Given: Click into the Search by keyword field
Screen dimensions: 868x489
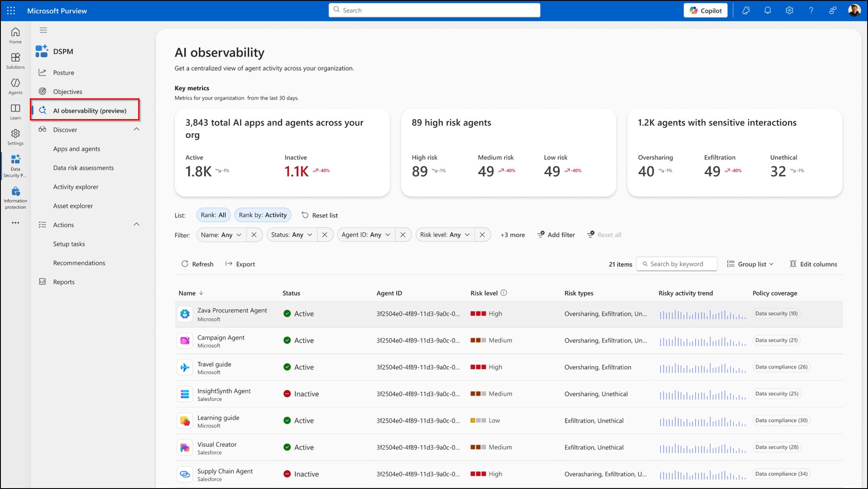Looking at the screenshot, I should [x=677, y=264].
